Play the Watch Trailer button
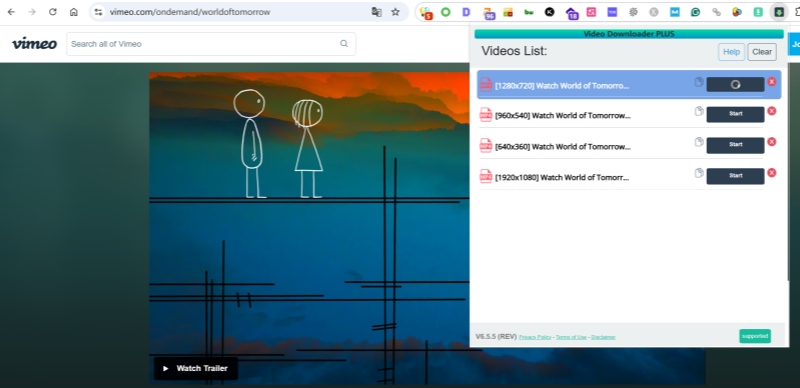Image resolution: width=800 pixels, height=388 pixels. [x=195, y=368]
